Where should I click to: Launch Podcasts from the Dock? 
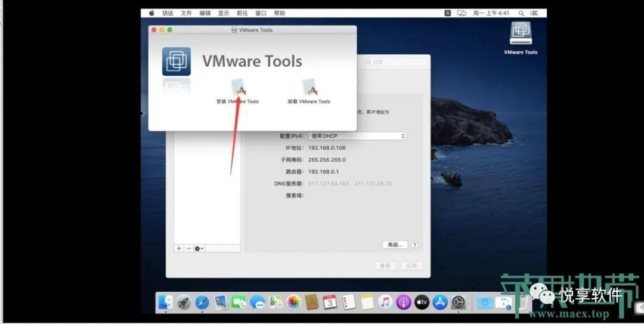click(x=404, y=303)
